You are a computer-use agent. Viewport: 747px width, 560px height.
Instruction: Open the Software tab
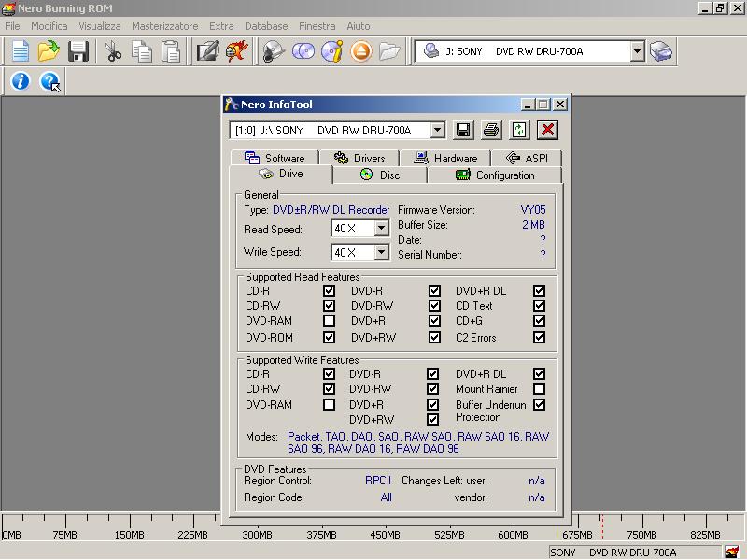click(x=274, y=158)
